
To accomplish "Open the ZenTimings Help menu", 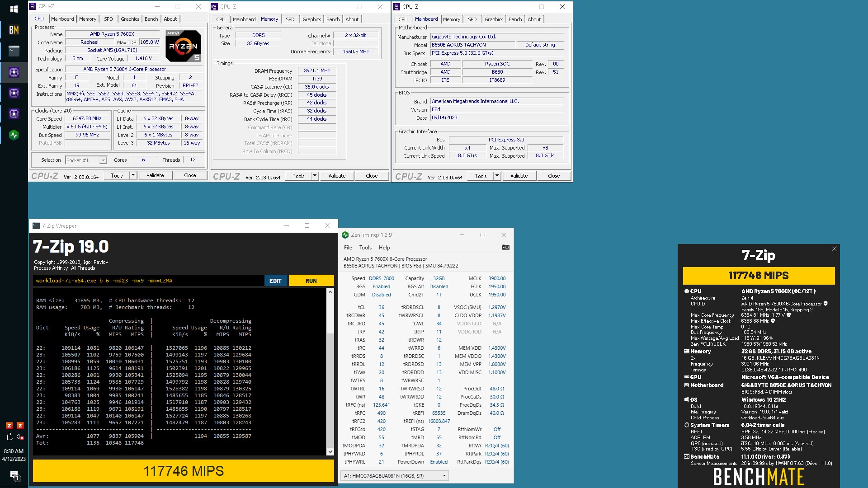I will [384, 248].
